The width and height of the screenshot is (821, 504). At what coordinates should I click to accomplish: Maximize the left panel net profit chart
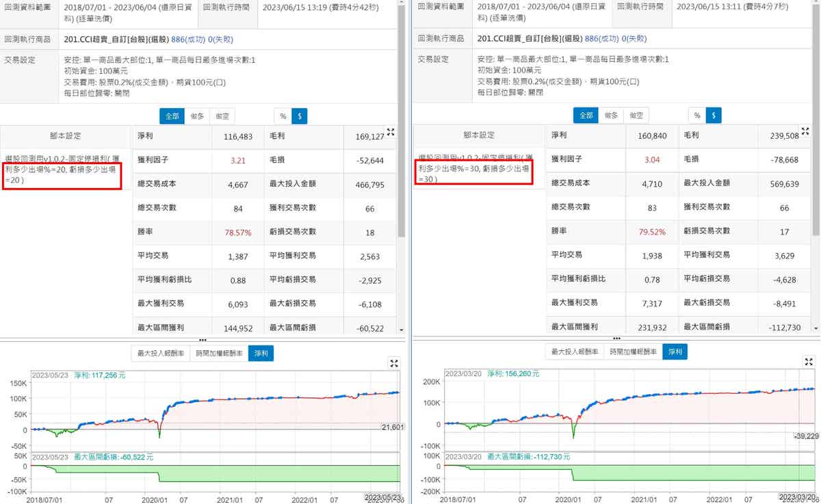click(x=394, y=364)
